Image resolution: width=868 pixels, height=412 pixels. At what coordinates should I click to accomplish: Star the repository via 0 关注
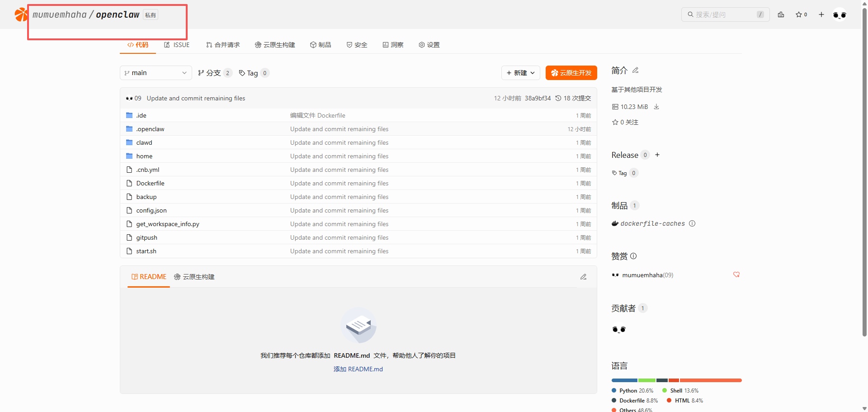[x=625, y=122]
